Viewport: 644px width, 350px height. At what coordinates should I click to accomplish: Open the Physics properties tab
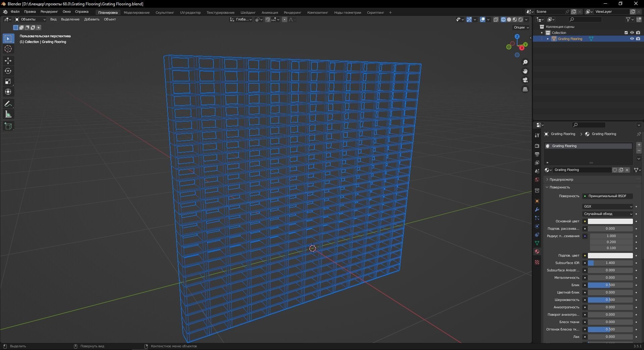[537, 226]
